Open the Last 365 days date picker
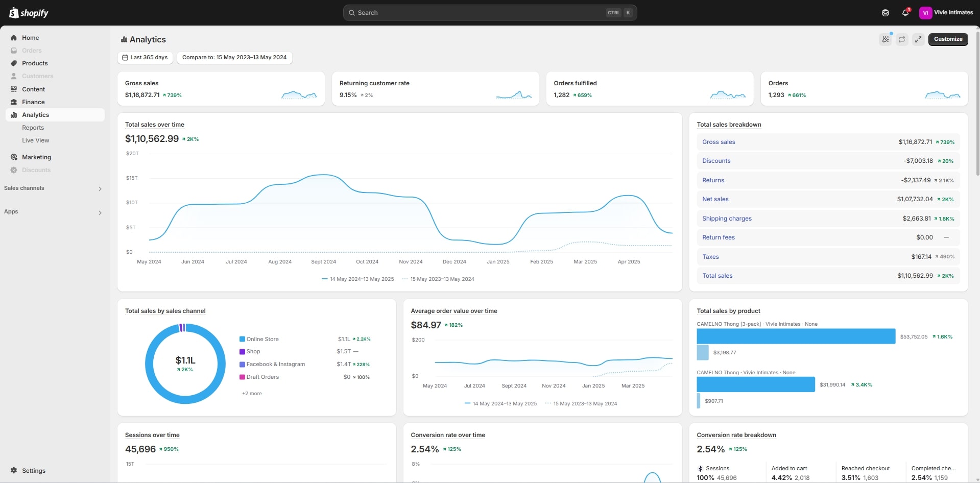The image size is (980, 483). pyautogui.click(x=146, y=58)
